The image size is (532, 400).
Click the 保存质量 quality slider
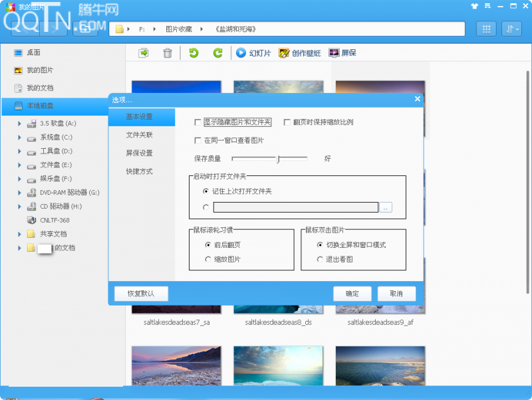click(270, 159)
